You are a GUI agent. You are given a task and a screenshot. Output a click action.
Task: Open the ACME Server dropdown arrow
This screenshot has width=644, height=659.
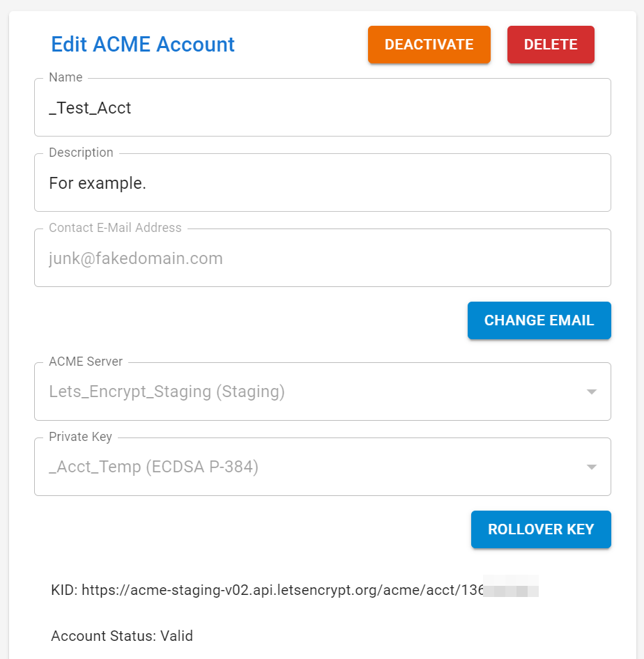pos(592,391)
